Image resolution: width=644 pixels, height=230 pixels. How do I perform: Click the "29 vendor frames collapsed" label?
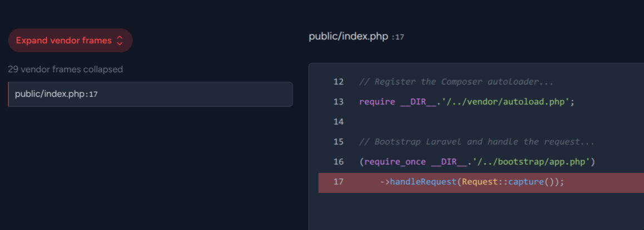pos(65,69)
